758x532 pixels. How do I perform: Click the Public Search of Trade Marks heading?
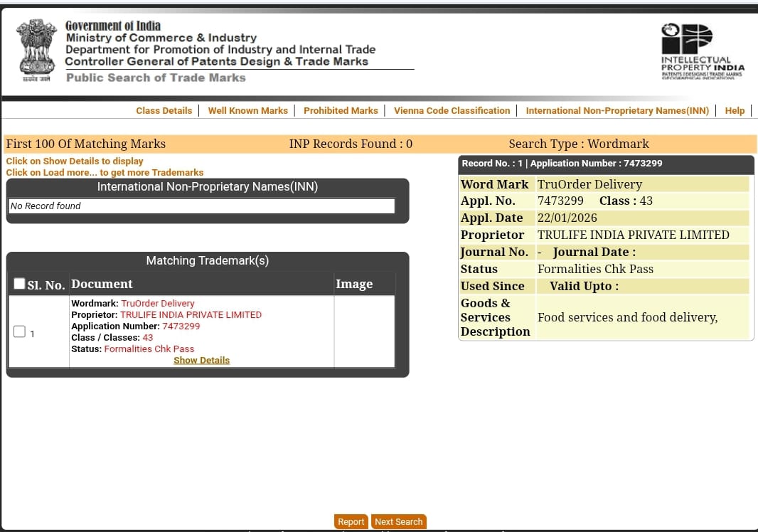(x=156, y=78)
